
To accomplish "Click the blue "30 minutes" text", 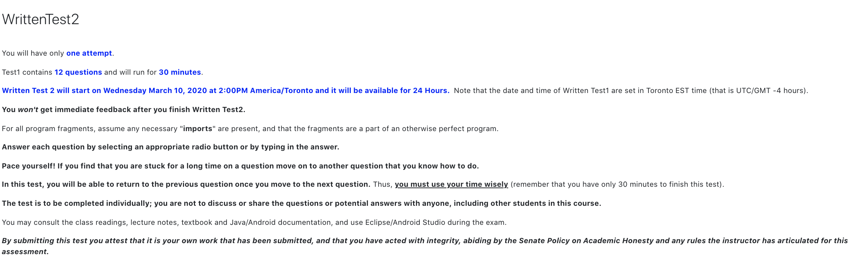I will point(180,72).
